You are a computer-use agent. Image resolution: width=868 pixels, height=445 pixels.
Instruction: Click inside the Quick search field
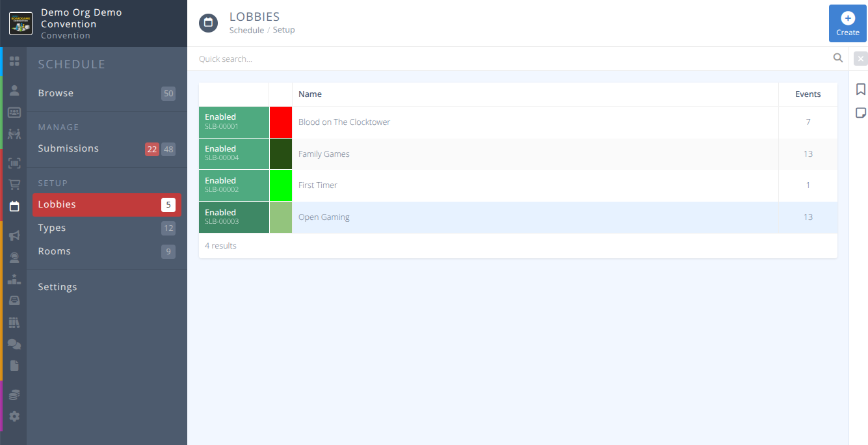click(455, 58)
